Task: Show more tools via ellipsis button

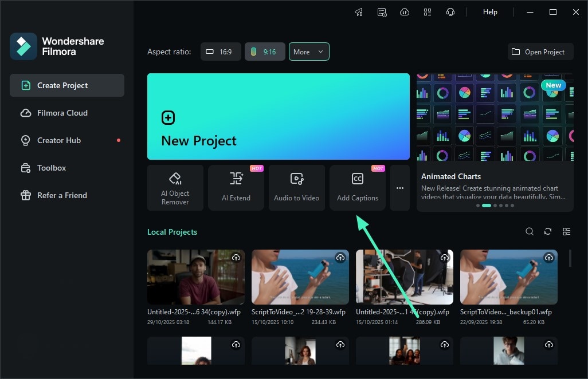Action: (x=400, y=188)
